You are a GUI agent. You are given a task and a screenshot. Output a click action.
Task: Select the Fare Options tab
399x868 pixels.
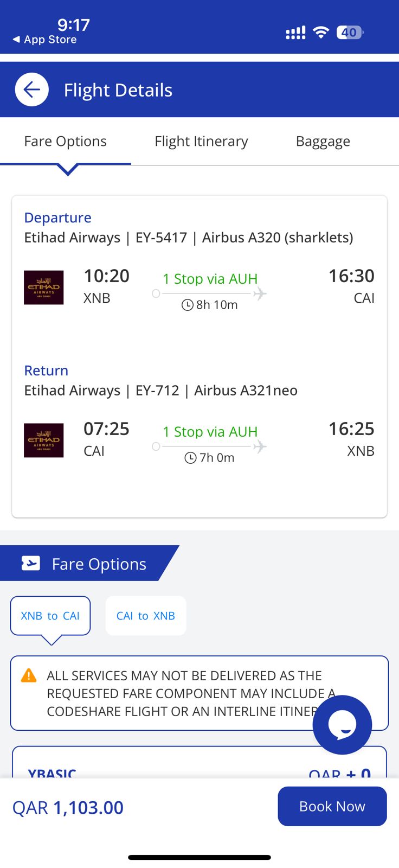point(66,142)
